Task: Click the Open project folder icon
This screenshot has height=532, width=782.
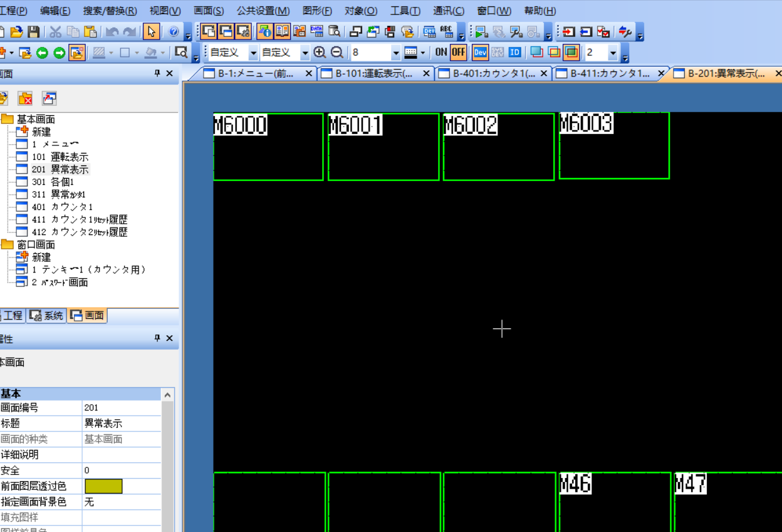Action: click(16, 31)
